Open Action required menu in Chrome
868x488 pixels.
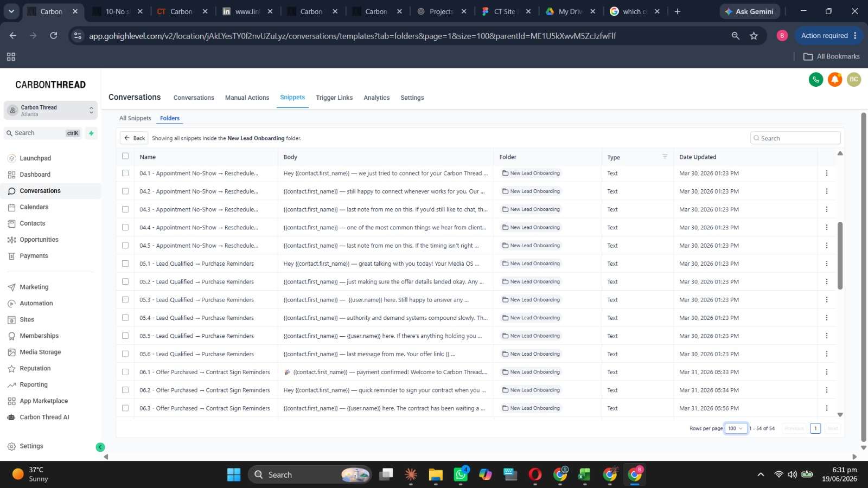(x=828, y=36)
